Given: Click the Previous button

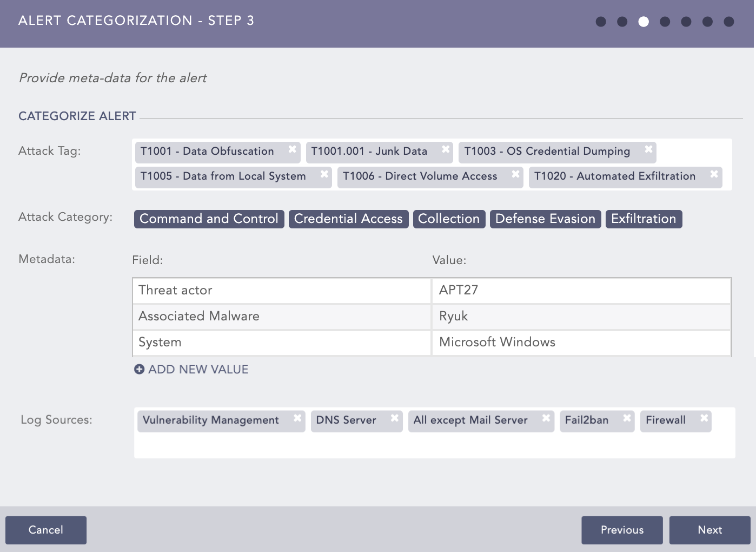Looking at the screenshot, I should pos(622,530).
